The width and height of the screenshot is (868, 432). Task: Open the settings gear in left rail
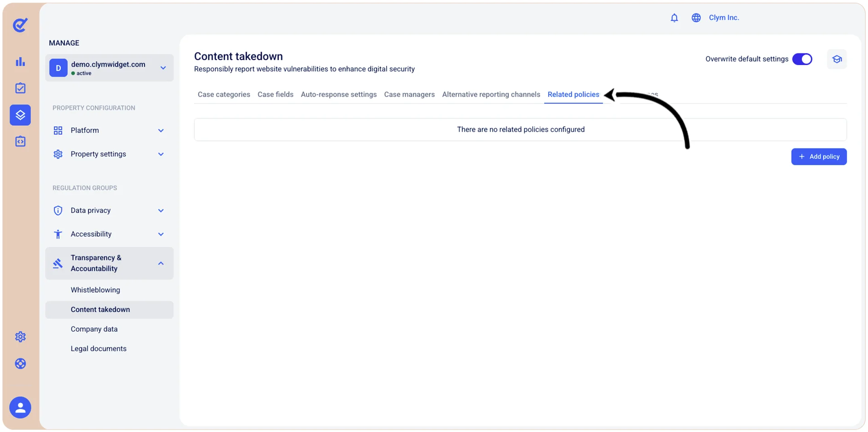click(20, 337)
